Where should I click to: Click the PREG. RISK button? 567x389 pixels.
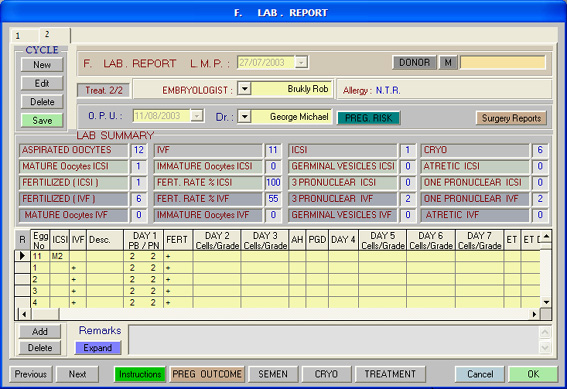[368, 118]
